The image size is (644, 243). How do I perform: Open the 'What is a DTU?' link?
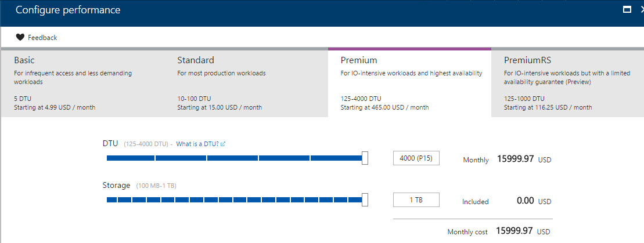[197, 144]
